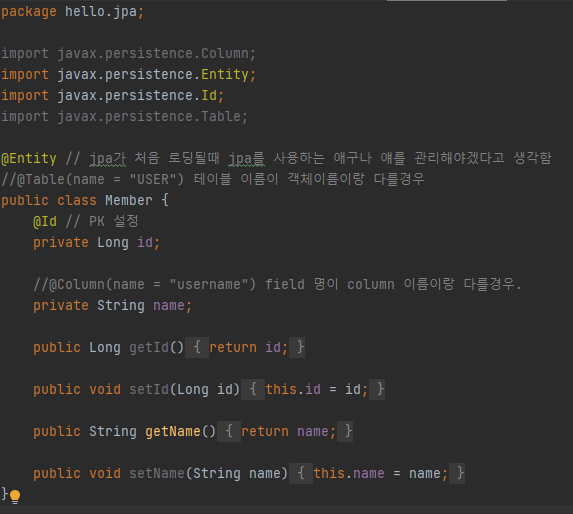Click the 'Long id' parameter in setId
573x514 pixels.
point(205,389)
